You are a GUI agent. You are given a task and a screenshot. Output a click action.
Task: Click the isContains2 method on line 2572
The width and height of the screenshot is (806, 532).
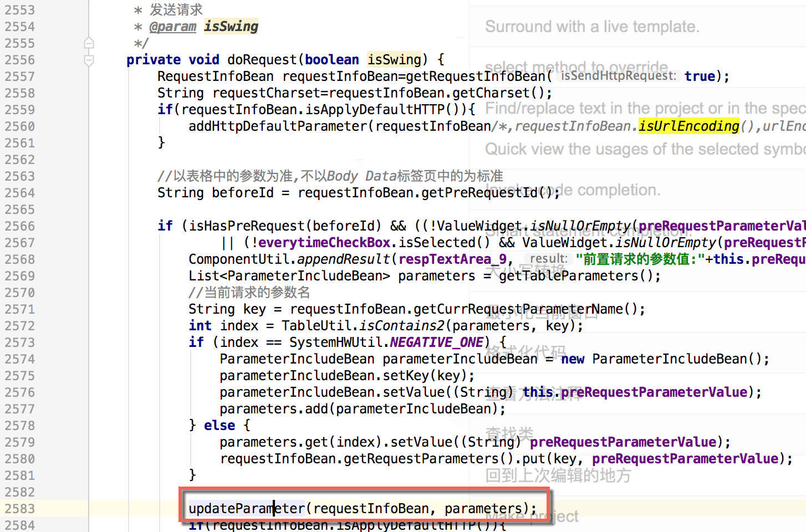pyautogui.click(x=402, y=326)
